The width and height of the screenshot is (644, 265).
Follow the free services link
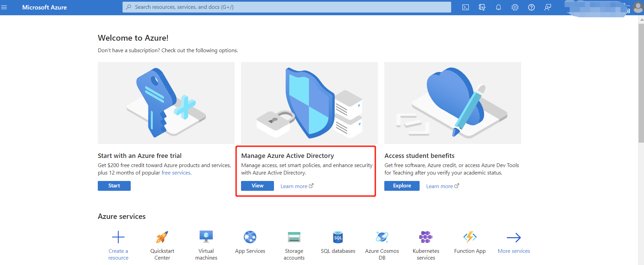(176, 173)
